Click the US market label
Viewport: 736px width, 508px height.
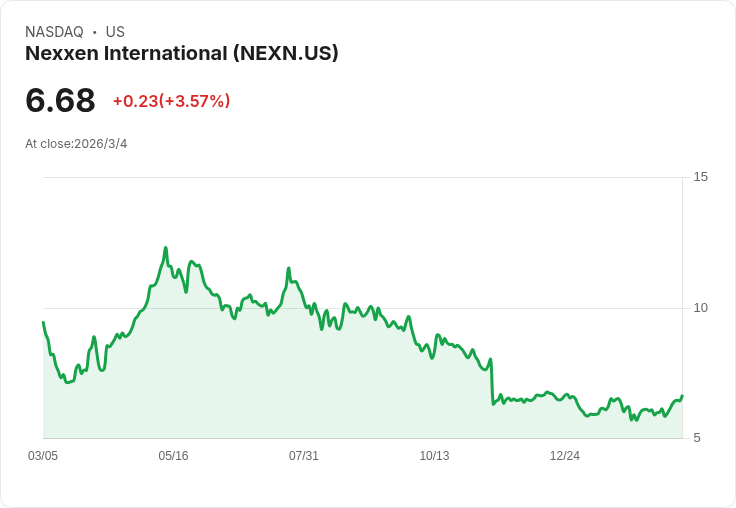coord(115,32)
